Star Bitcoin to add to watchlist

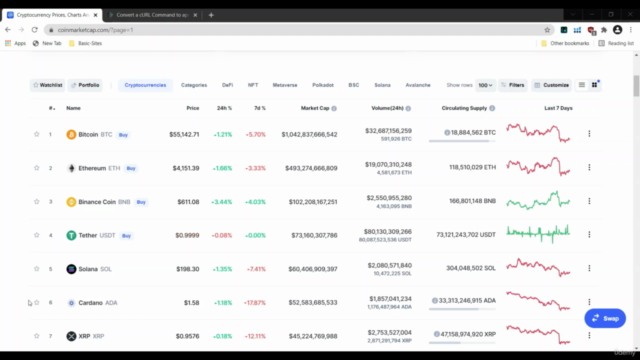tap(37, 134)
